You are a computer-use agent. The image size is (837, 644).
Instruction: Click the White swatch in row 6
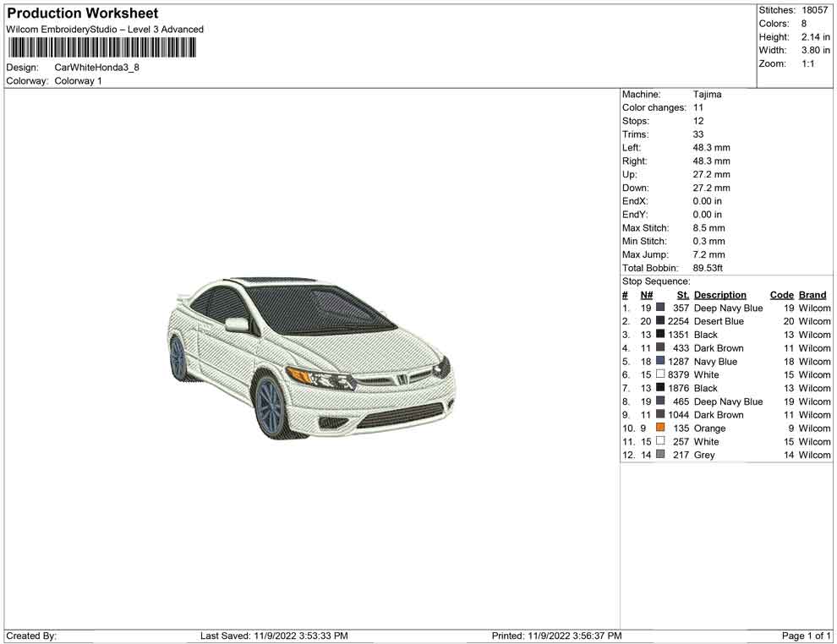click(x=660, y=374)
